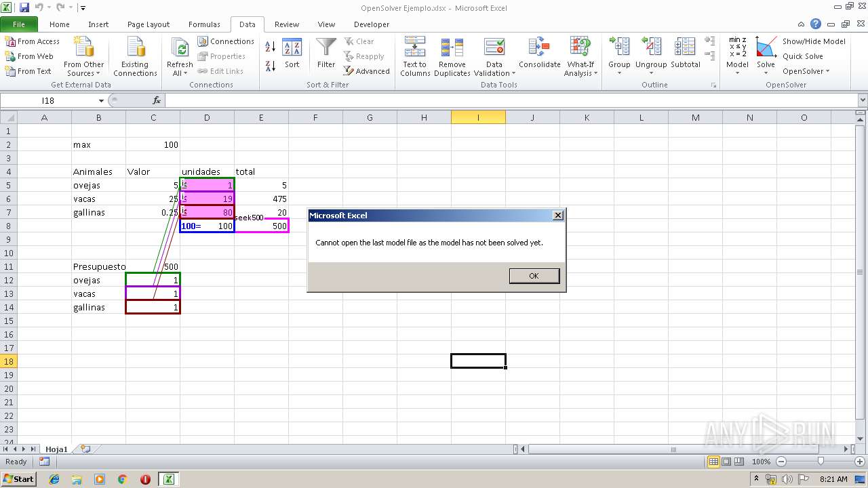Switch to the Page Layout tab
Screen dimensions: 868x488
pos(149,24)
